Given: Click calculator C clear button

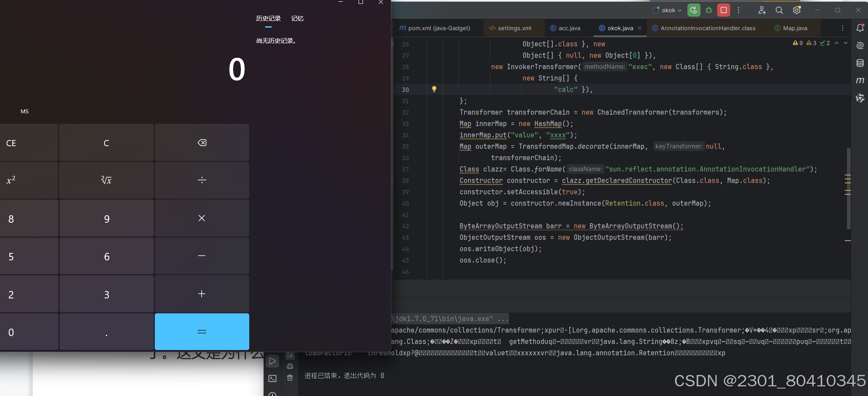Looking at the screenshot, I should click(107, 143).
